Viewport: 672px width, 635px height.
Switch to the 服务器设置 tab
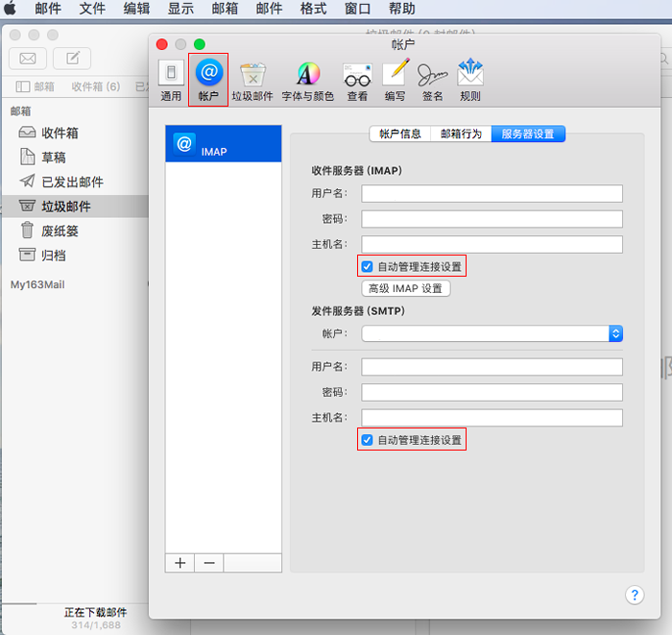pos(528,134)
